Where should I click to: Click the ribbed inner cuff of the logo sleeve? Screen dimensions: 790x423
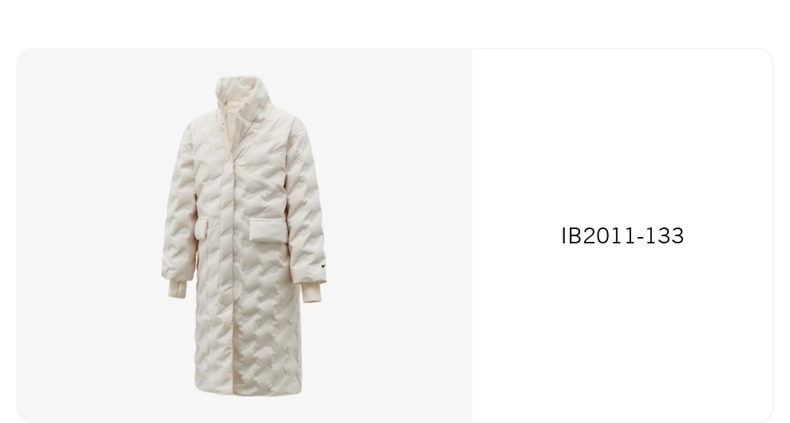(311, 292)
